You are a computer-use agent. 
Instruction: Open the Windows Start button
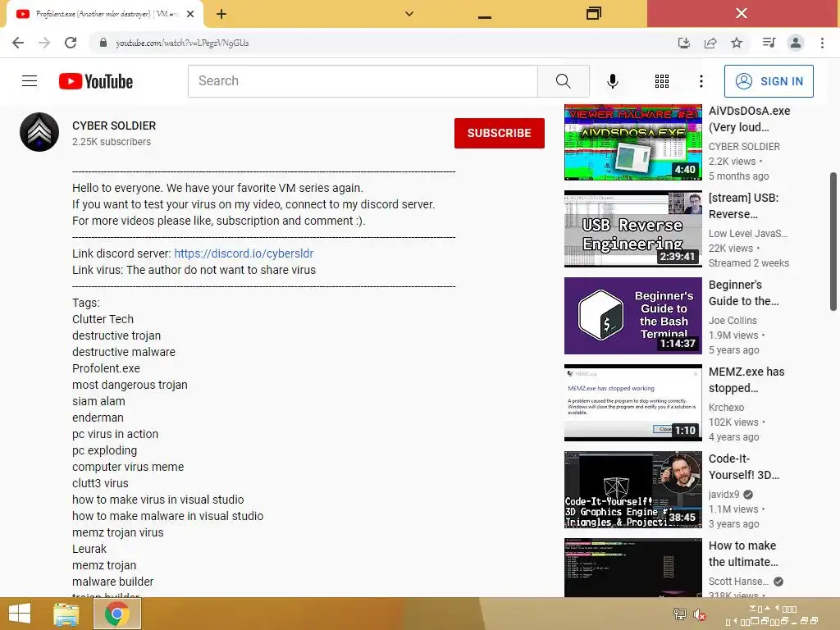20,614
